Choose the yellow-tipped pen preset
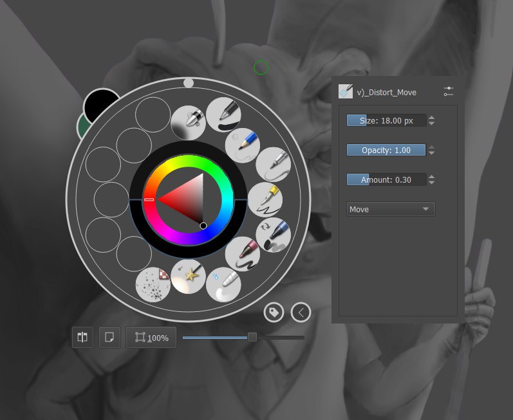This screenshot has width=513, height=420. pos(265,199)
